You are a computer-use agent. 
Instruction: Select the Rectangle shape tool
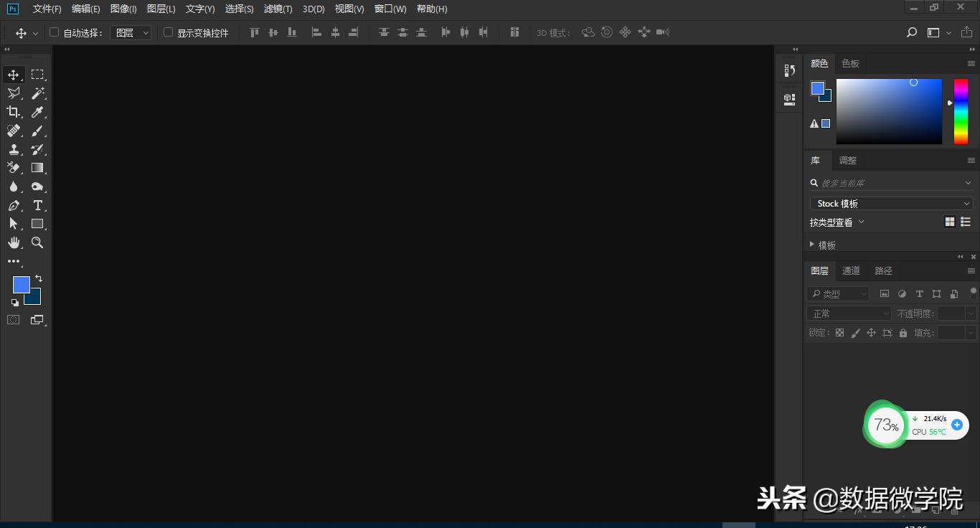coord(37,224)
